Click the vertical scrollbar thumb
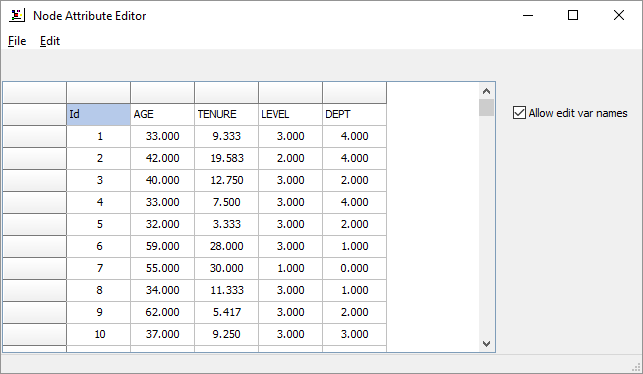This screenshot has width=643, height=374. [x=486, y=107]
